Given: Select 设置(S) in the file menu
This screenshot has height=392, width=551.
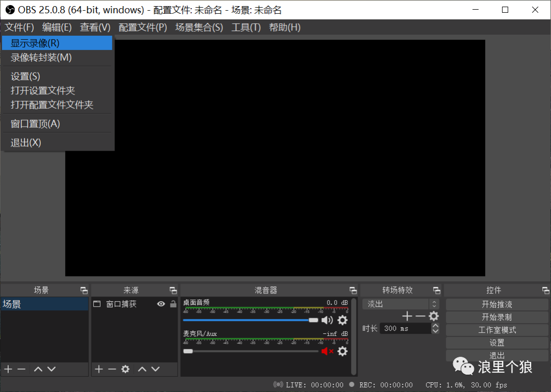Looking at the screenshot, I should pos(57,76).
